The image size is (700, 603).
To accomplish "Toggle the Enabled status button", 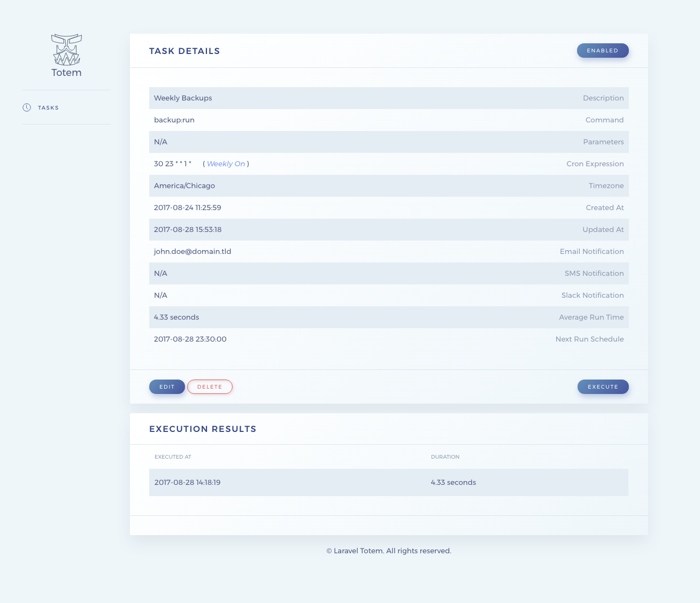I will tap(603, 50).
